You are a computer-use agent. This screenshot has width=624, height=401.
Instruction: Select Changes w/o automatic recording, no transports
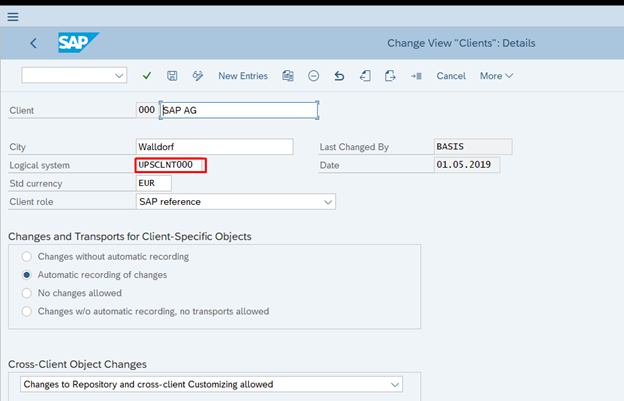(27, 311)
